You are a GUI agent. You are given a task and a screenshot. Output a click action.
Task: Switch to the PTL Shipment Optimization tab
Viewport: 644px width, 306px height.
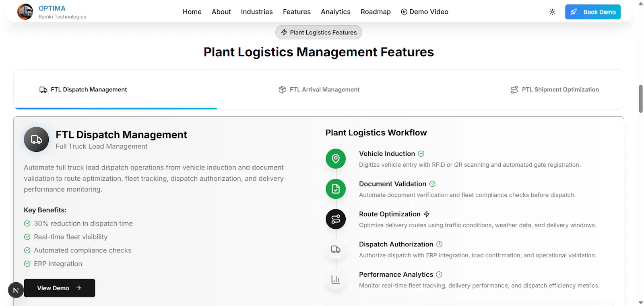pyautogui.click(x=555, y=89)
